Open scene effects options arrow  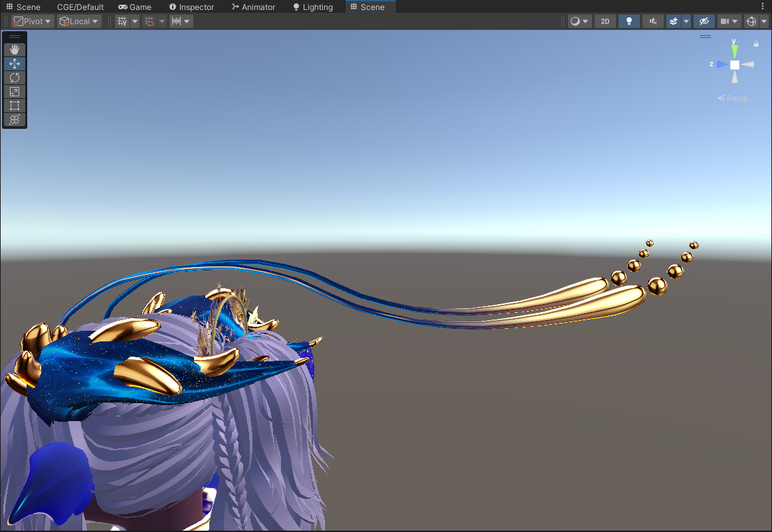point(686,21)
